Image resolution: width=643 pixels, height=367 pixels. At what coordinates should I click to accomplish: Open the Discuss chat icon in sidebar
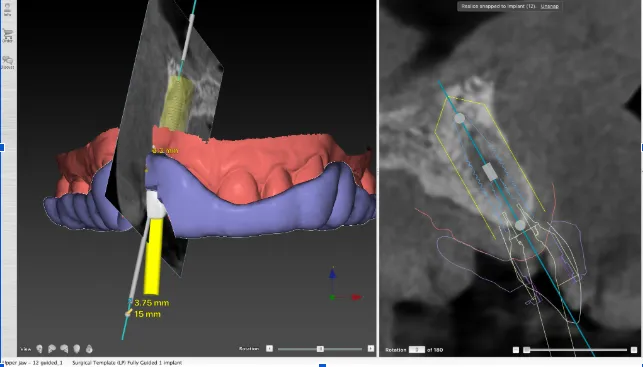point(7,63)
